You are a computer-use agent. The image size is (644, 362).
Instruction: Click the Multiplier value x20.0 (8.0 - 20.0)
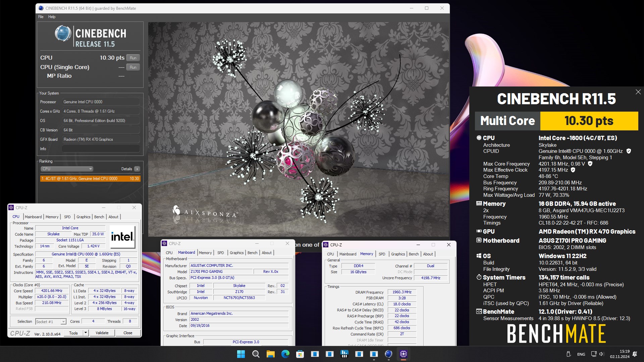[52, 297]
